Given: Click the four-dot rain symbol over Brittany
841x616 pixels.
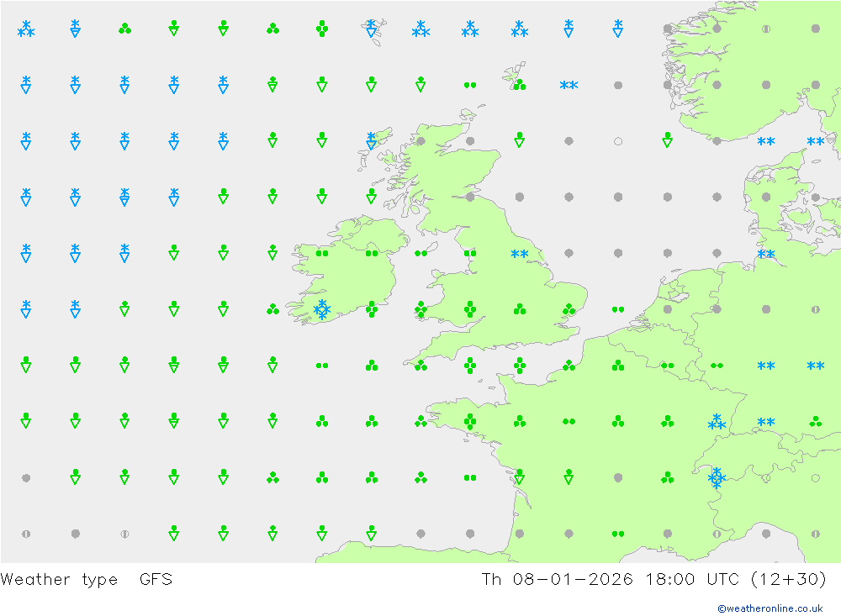Looking at the screenshot, I should point(470,421).
